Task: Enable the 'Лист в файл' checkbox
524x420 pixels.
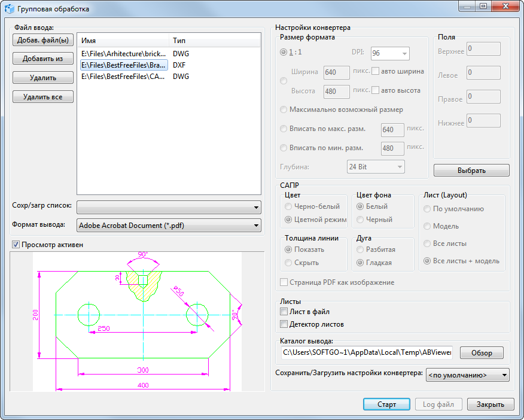Action: [284, 312]
